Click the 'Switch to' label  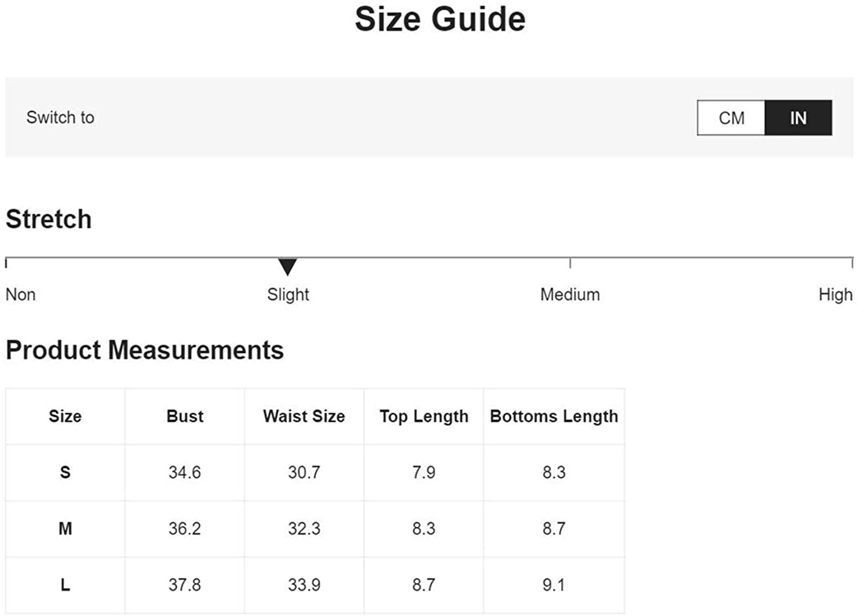pyautogui.click(x=61, y=118)
